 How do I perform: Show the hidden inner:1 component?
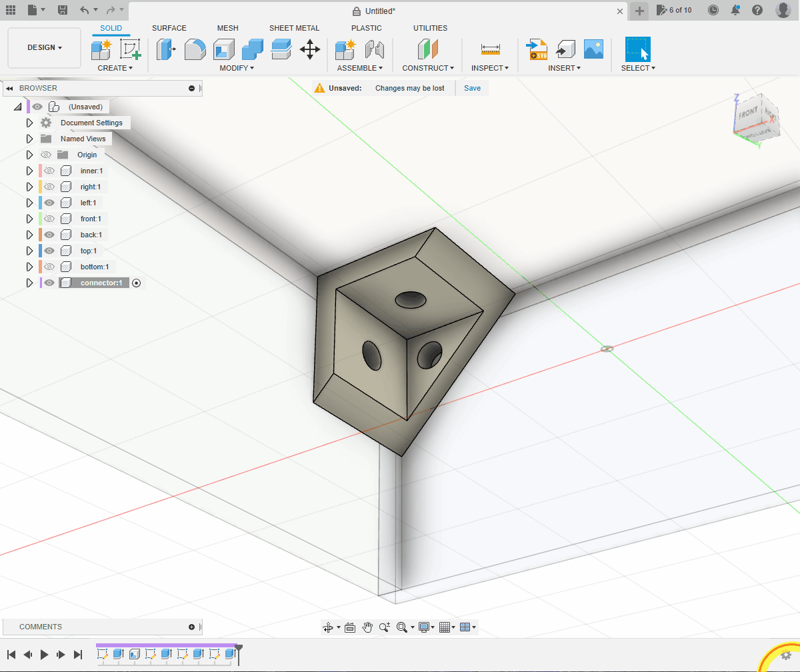tap(49, 171)
